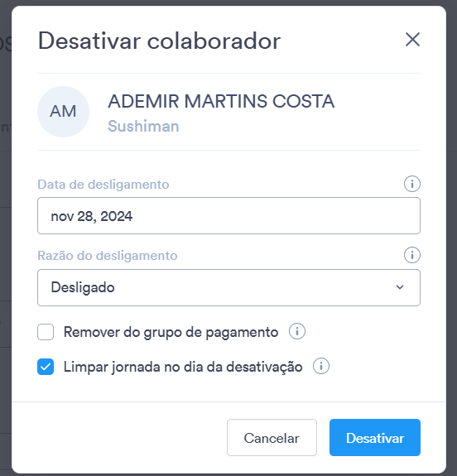Viewport: 457px width, 476px height.
Task: Cancel the deactivation with Cancelar
Action: 272,437
